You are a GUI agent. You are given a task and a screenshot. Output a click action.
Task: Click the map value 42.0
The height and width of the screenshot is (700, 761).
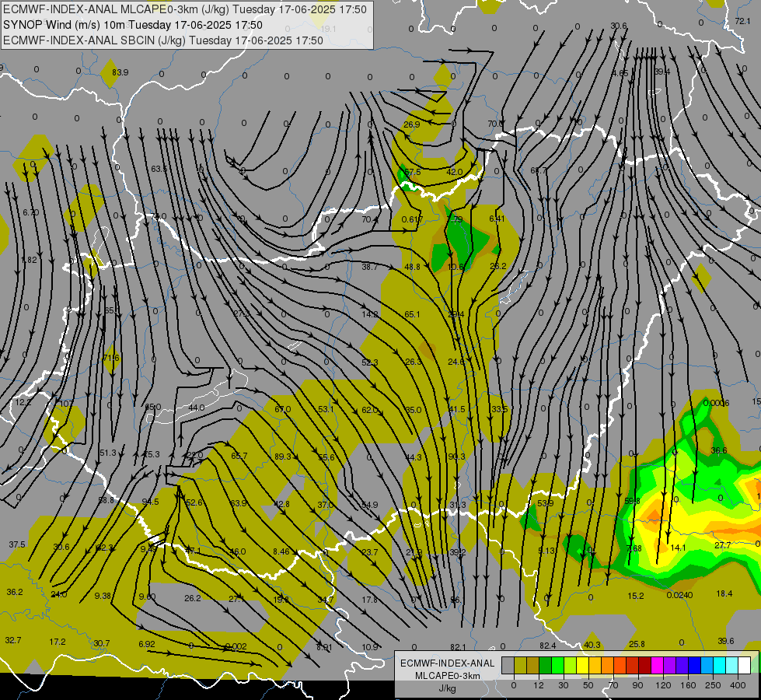point(454,172)
